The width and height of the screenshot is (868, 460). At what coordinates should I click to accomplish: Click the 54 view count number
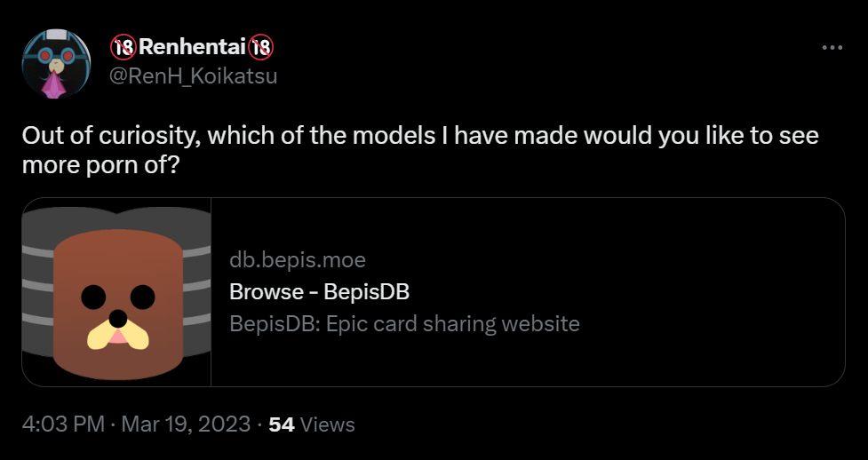point(282,424)
